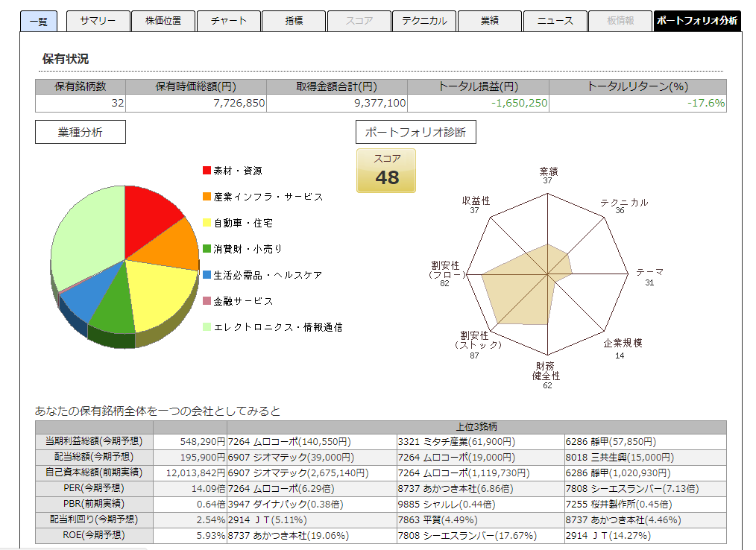This screenshot has height=550, width=756.
Task: Click the green 消費財・小売り legend swatch
Action: click(x=207, y=248)
